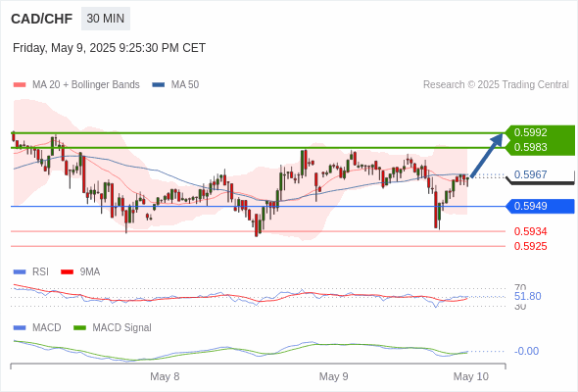Click the RSI value 51.80

click(x=527, y=296)
